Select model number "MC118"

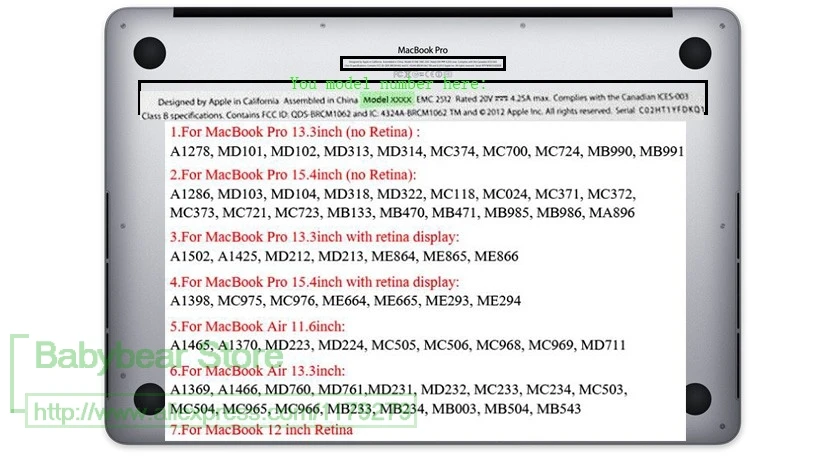coord(452,194)
